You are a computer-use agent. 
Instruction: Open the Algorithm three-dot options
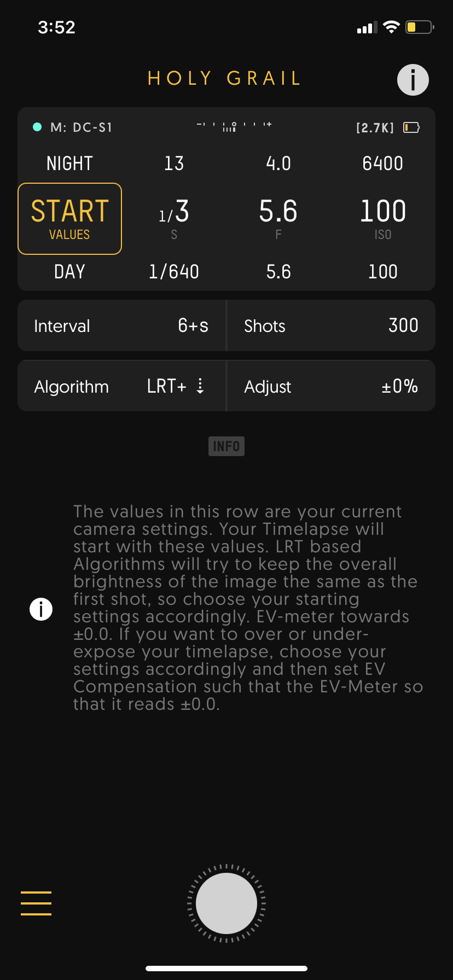click(x=200, y=386)
